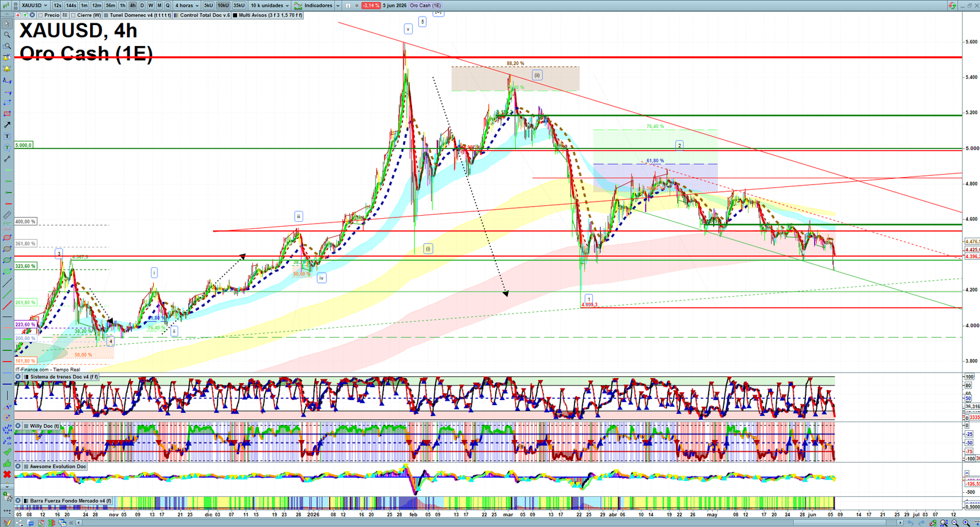Open the chat bubbles icon in bottom bar
This screenshot has height=527, width=980.
point(30,523)
